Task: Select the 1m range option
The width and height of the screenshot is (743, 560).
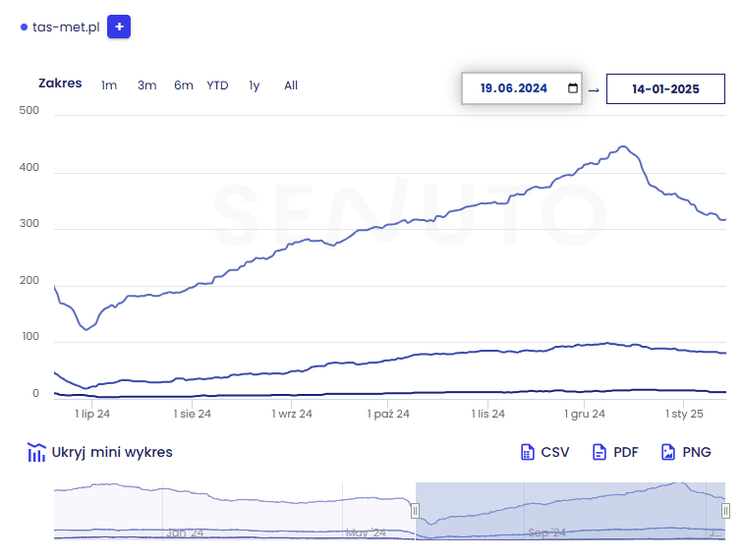Action: point(109,85)
